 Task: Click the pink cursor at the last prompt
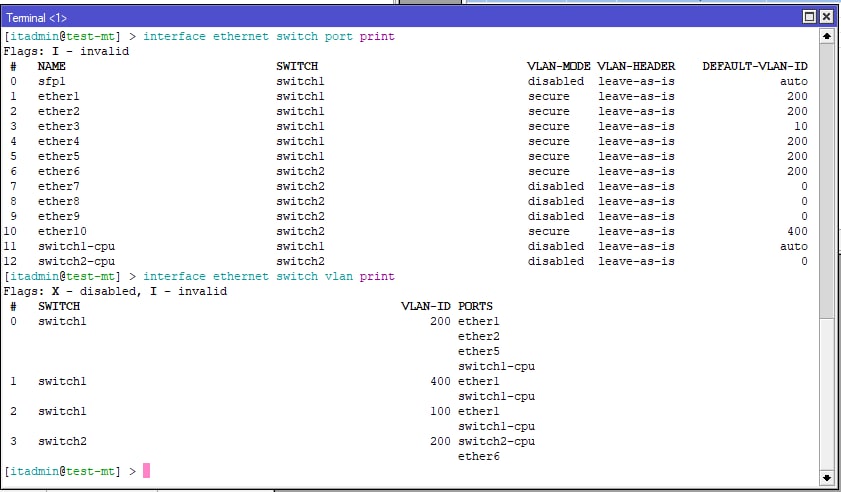pos(146,471)
